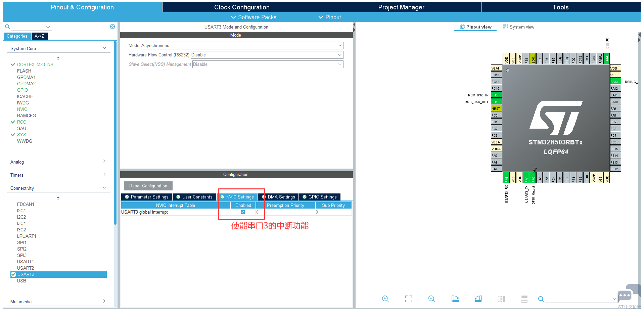Rotate the chip counterclockwise
The height and width of the screenshot is (312, 644).
coord(478,299)
